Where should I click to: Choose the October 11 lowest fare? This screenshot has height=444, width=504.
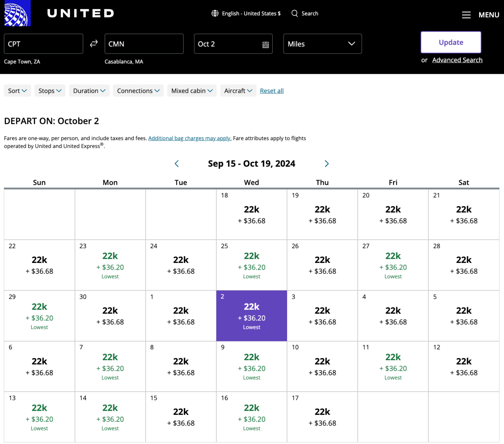[x=393, y=366]
